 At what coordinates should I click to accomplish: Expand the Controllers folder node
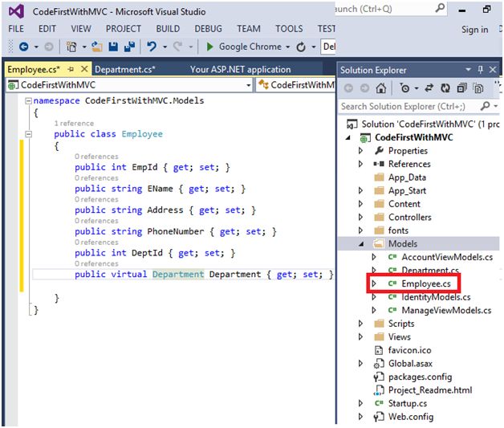(x=361, y=217)
